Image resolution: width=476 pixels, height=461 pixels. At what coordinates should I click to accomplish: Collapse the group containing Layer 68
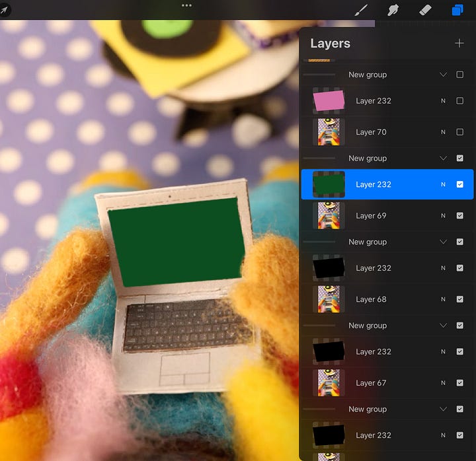(443, 242)
